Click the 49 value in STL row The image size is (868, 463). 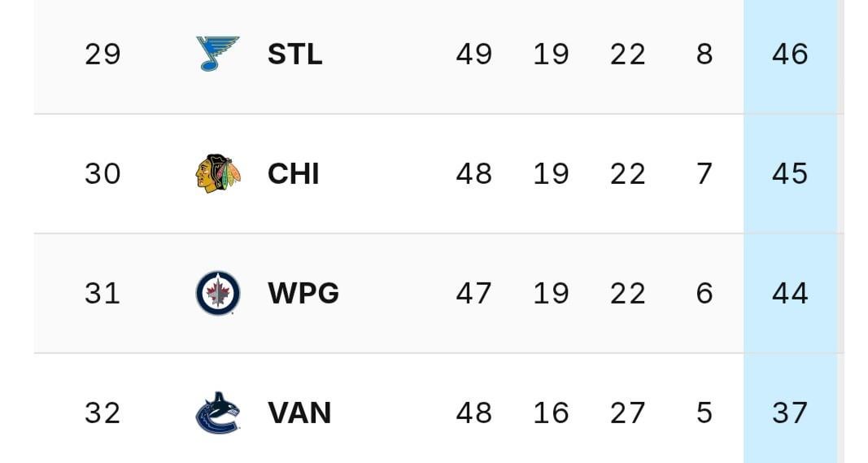click(473, 55)
